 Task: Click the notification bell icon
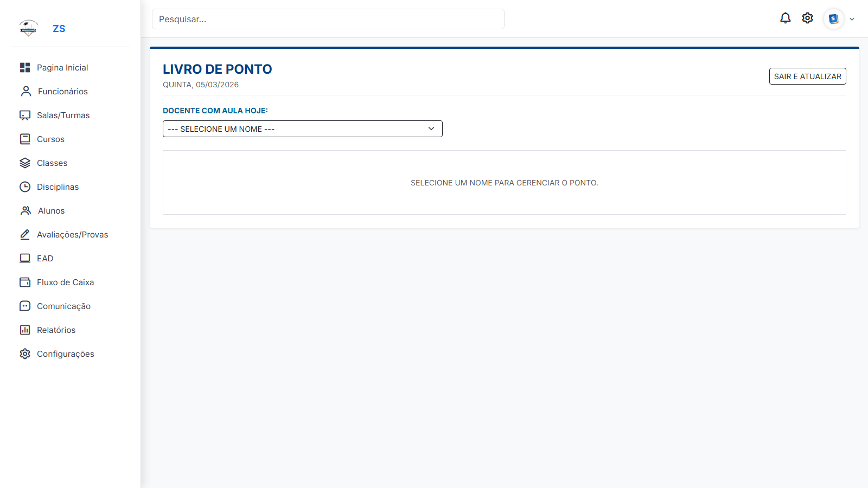pos(785,18)
